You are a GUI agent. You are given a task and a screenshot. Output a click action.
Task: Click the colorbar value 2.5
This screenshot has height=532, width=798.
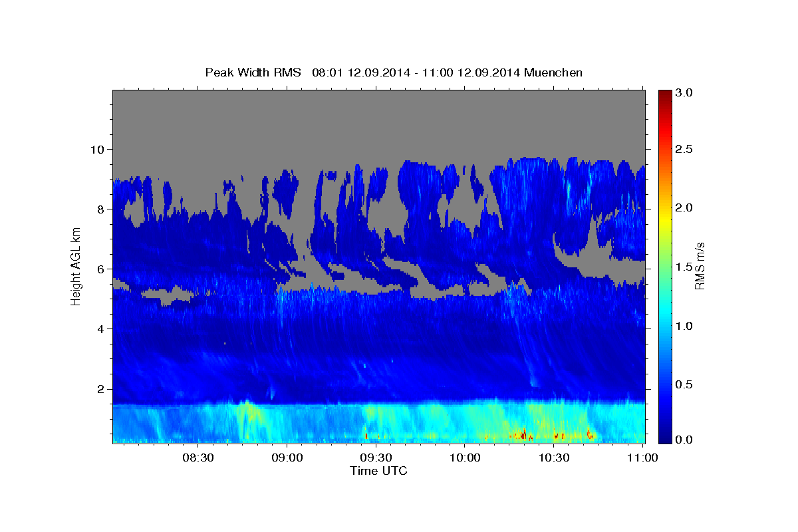coord(684,149)
